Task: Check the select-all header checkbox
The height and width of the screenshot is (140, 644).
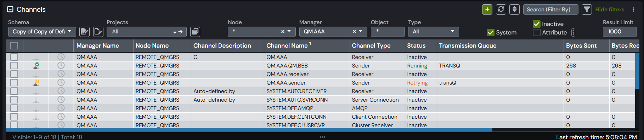Action: (x=14, y=45)
